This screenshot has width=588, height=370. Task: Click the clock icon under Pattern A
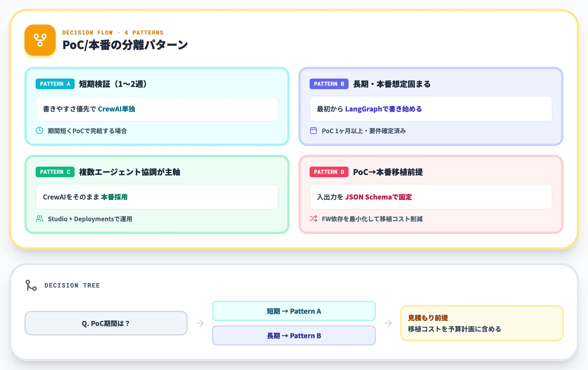pyautogui.click(x=40, y=130)
